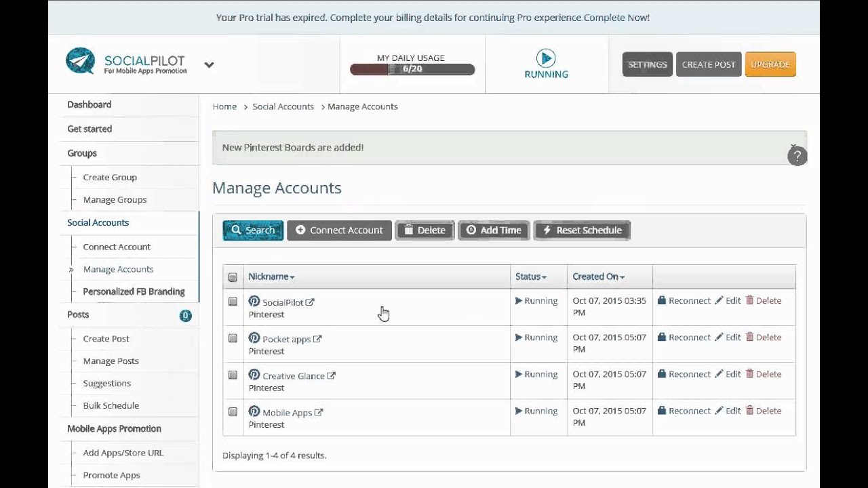
Task: Click the Pinterest icon for Pocket apps
Action: pyautogui.click(x=254, y=338)
